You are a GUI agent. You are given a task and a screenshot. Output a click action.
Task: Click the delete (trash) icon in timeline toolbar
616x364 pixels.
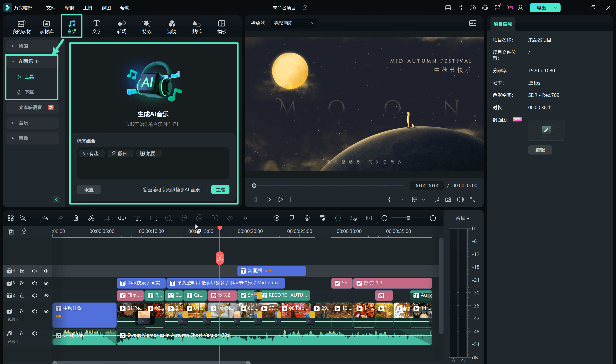pyautogui.click(x=76, y=218)
